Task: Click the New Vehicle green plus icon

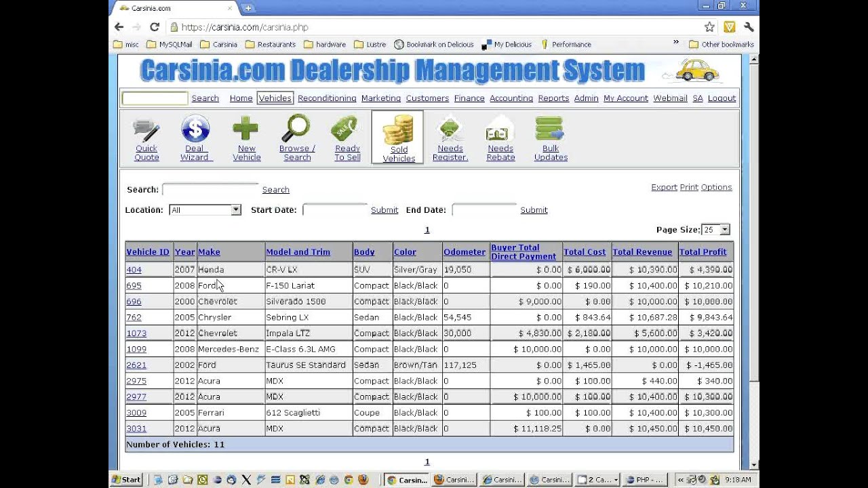Action: pyautogui.click(x=246, y=129)
